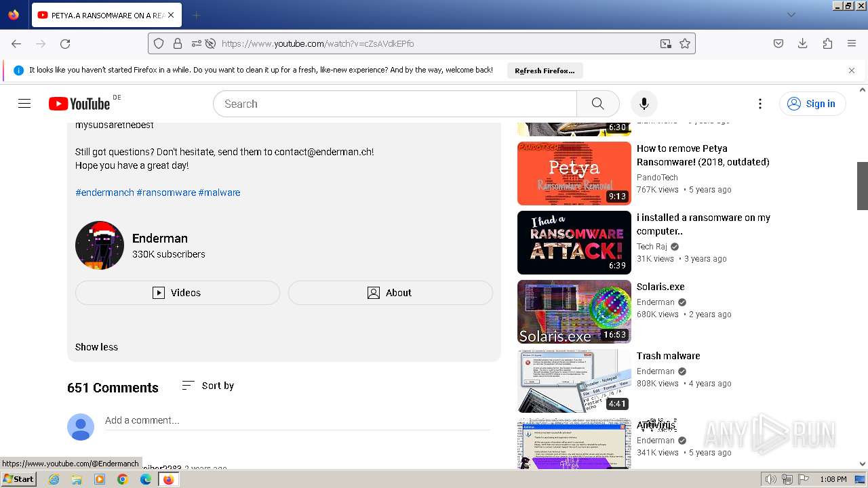Open File Explorer folder in taskbar

tap(77, 479)
